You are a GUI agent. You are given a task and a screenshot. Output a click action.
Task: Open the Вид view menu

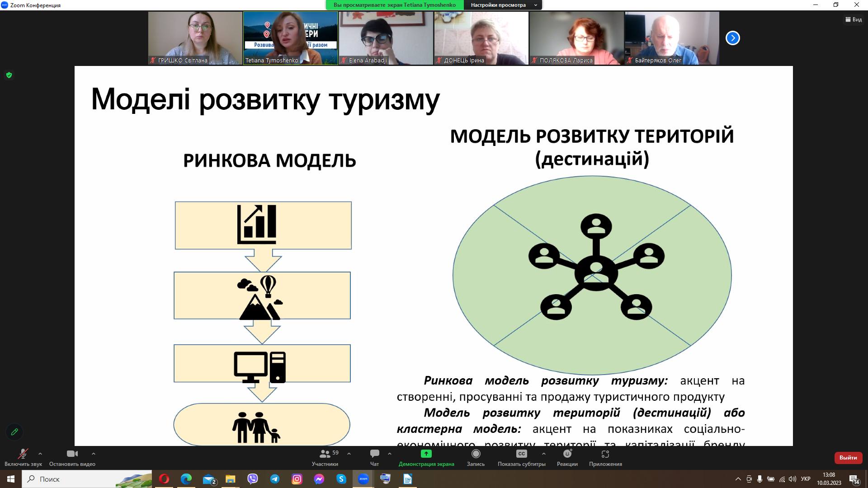click(x=853, y=19)
